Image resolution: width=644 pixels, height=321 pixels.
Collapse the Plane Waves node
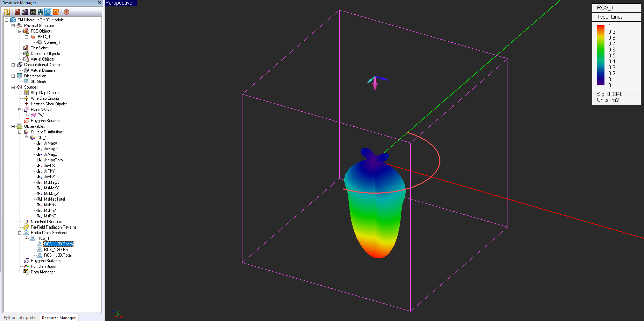click(20, 110)
